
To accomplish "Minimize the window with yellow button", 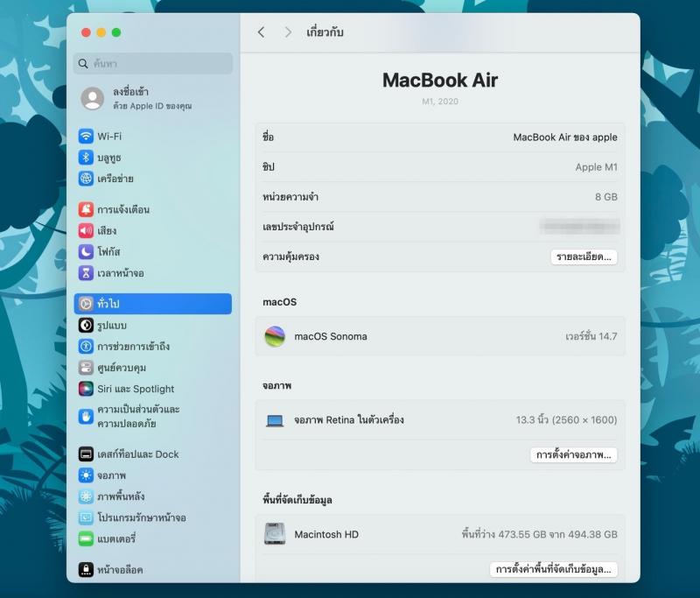I will [x=101, y=32].
